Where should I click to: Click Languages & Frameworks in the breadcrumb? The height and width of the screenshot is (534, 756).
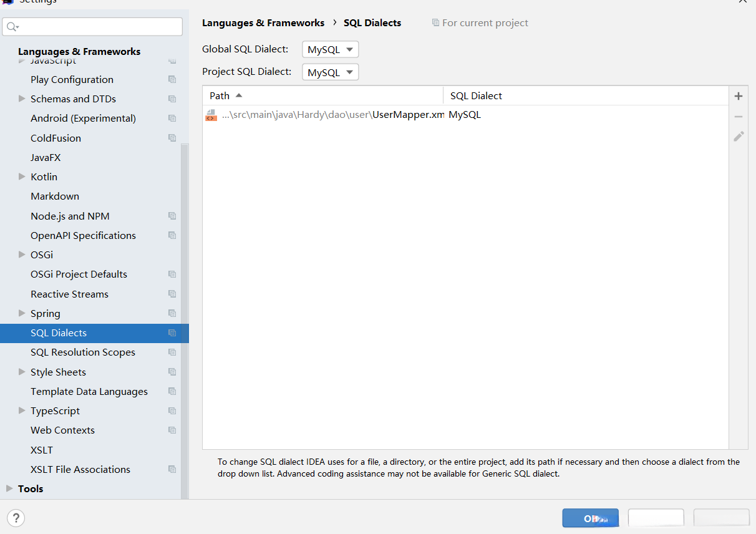263,23
